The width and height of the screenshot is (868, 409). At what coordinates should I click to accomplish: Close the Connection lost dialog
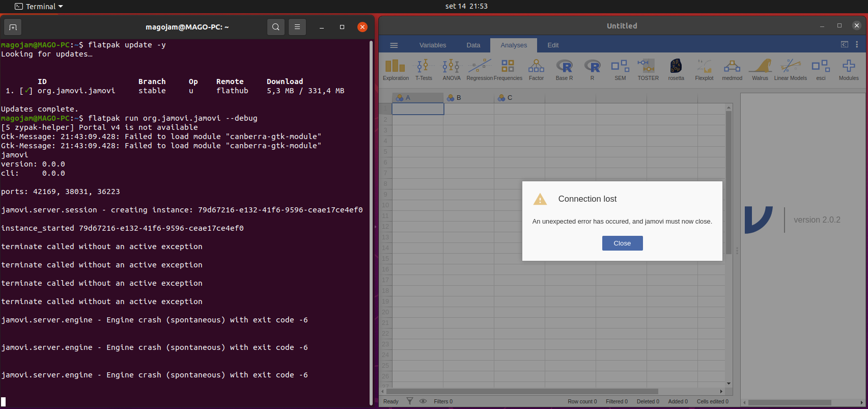point(622,243)
